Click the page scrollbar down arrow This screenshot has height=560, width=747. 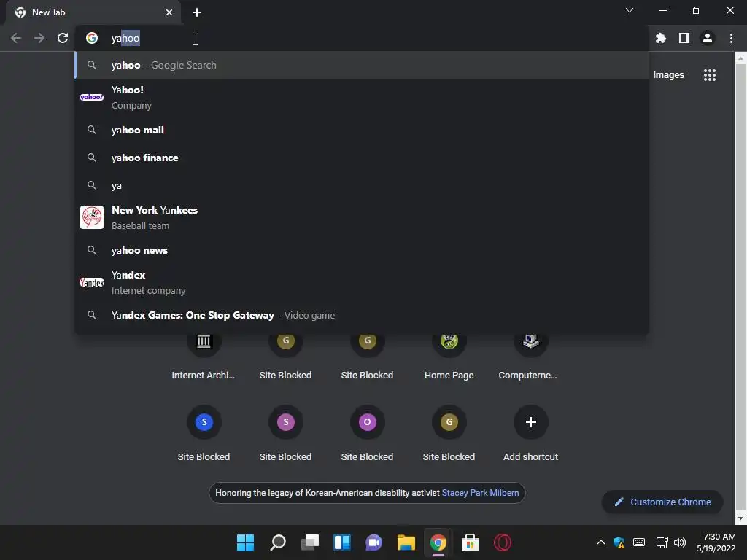(740, 518)
